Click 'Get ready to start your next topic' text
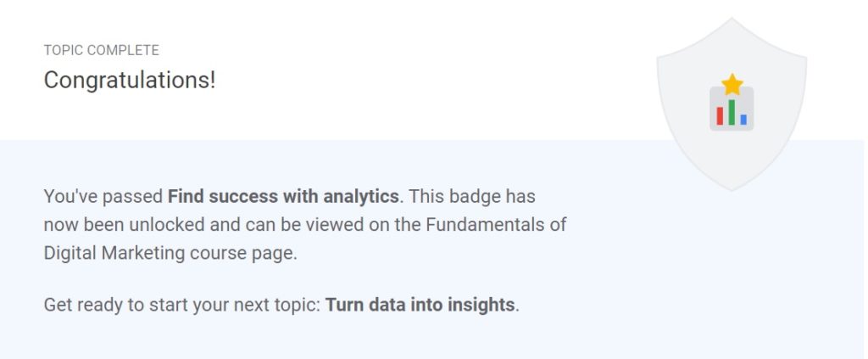The height and width of the screenshot is (359, 868). click(182, 305)
